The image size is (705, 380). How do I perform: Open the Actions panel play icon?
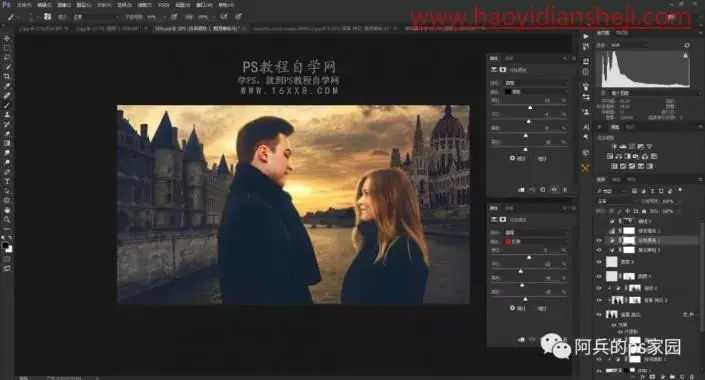[585, 36]
